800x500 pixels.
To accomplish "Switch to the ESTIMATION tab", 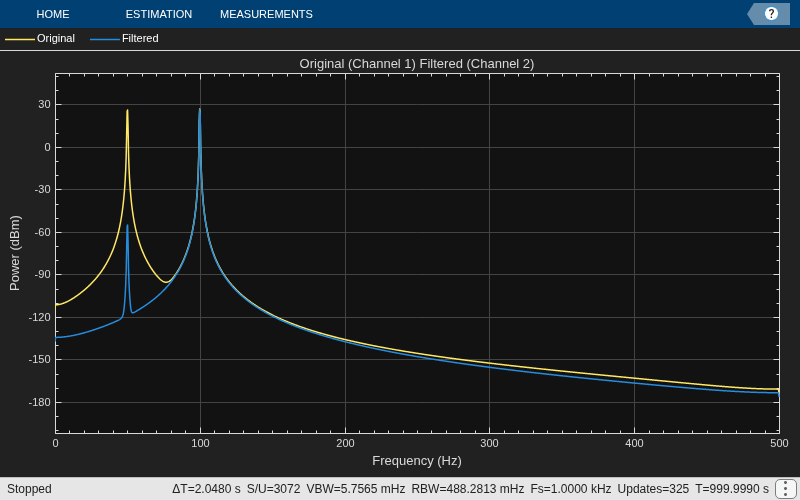I will click(x=159, y=14).
